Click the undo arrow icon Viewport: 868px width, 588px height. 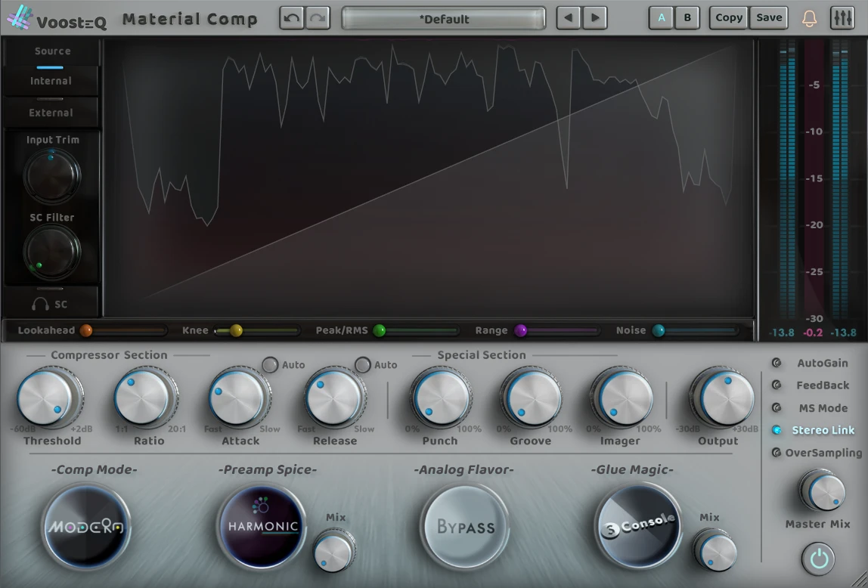[292, 18]
